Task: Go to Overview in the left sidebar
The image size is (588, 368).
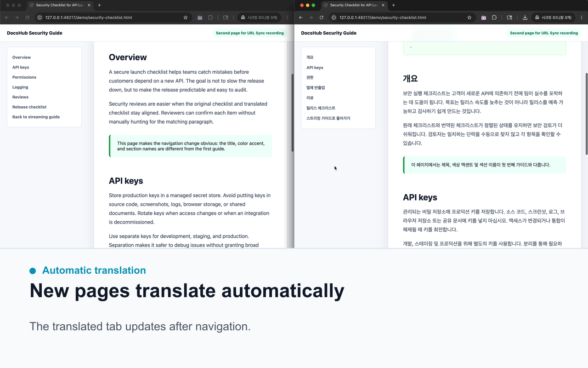Action: pyautogui.click(x=22, y=57)
